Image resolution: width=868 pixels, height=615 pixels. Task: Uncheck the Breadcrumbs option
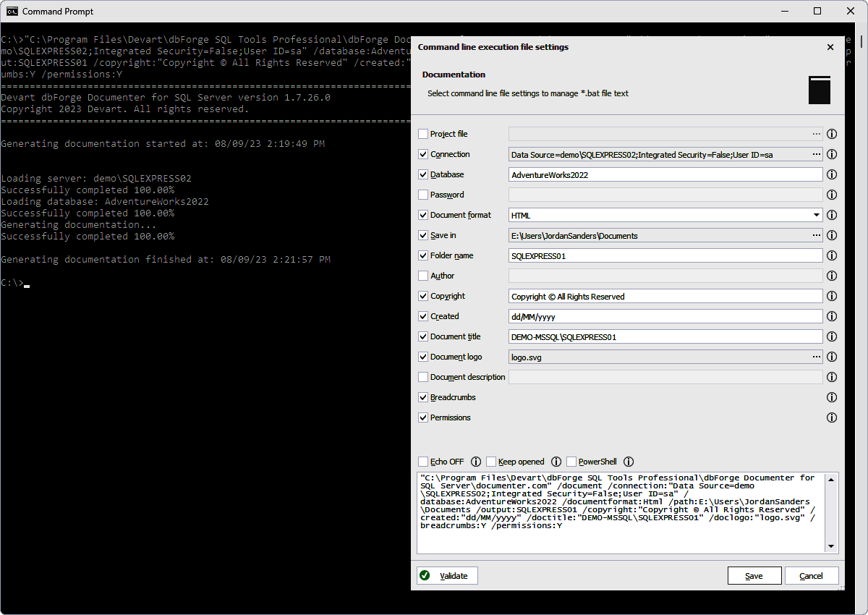point(423,397)
